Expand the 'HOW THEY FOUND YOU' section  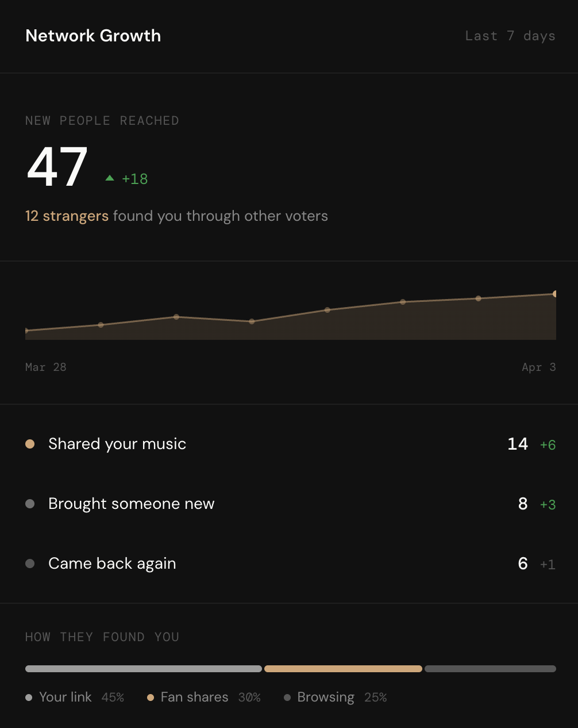click(x=102, y=637)
